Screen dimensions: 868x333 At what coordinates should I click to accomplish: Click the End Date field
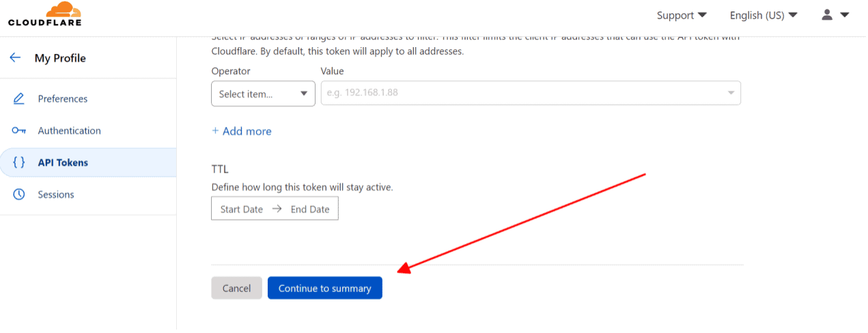pos(310,209)
